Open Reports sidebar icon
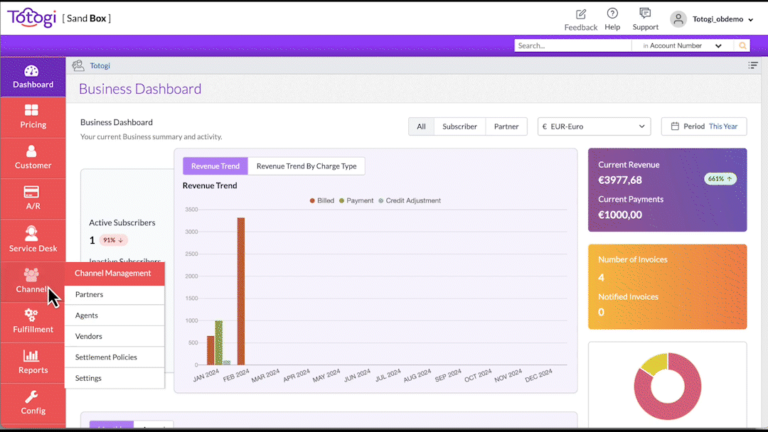The image size is (768, 432). pos(32,361)
